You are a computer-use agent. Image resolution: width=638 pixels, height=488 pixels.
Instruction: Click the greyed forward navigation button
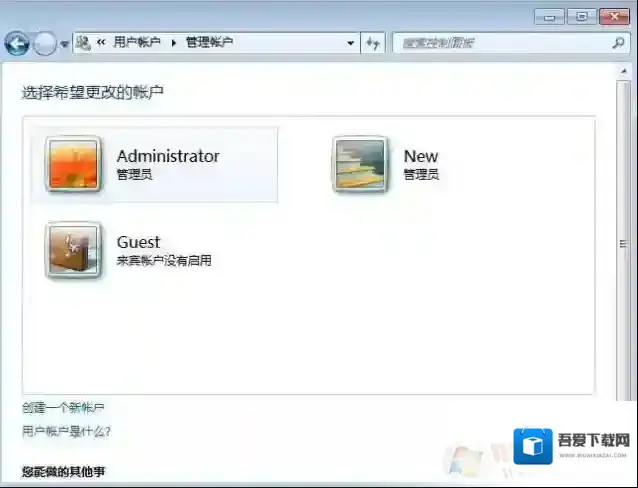44,44
